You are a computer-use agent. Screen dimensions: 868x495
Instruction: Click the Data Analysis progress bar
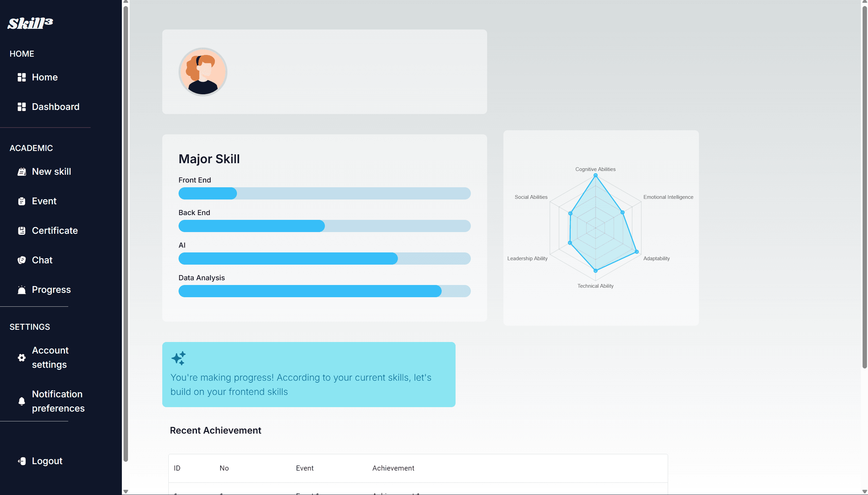[x=324, y=291]
